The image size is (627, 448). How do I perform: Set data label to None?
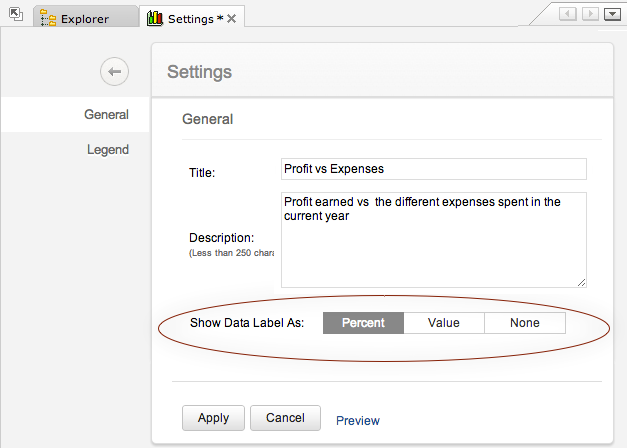tap(524, 323)
